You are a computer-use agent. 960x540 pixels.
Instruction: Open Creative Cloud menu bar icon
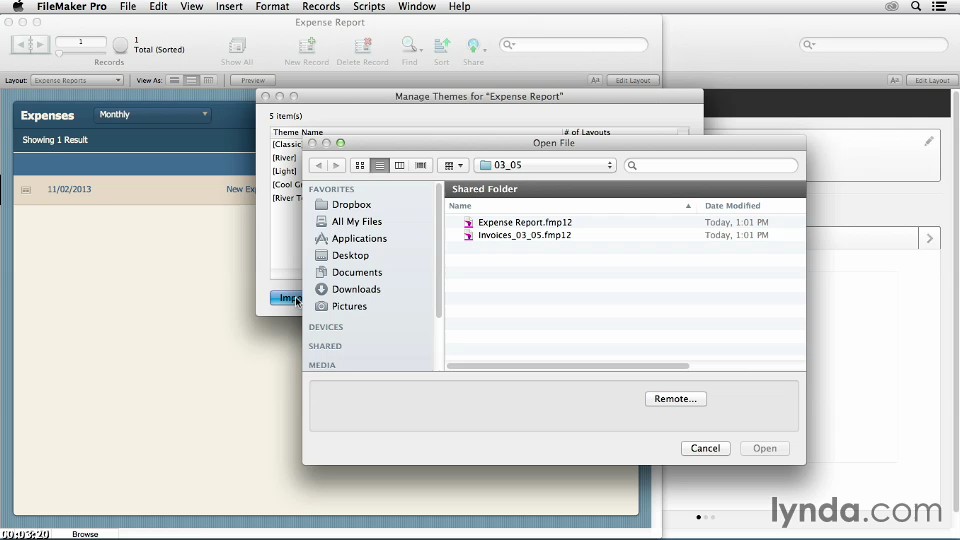coord(891,6)
